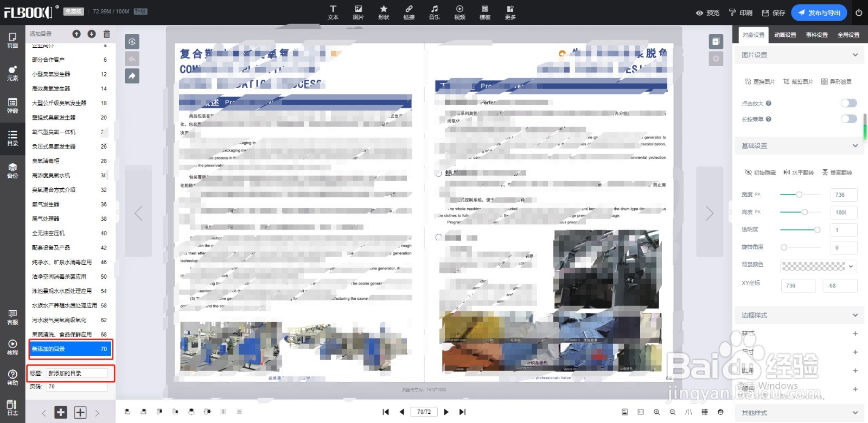Click 更换图片 replace image
This screenshot has width=868, height=423.
click(760, 82)
